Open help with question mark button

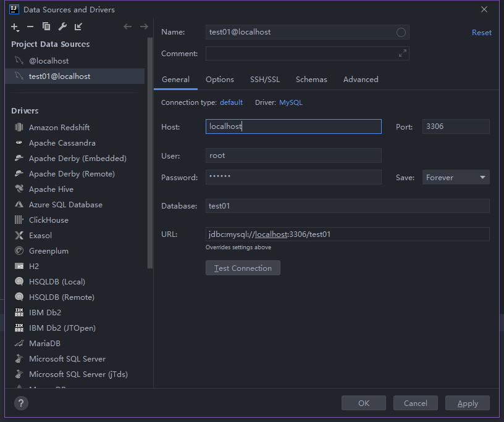(x=21, y=403)
